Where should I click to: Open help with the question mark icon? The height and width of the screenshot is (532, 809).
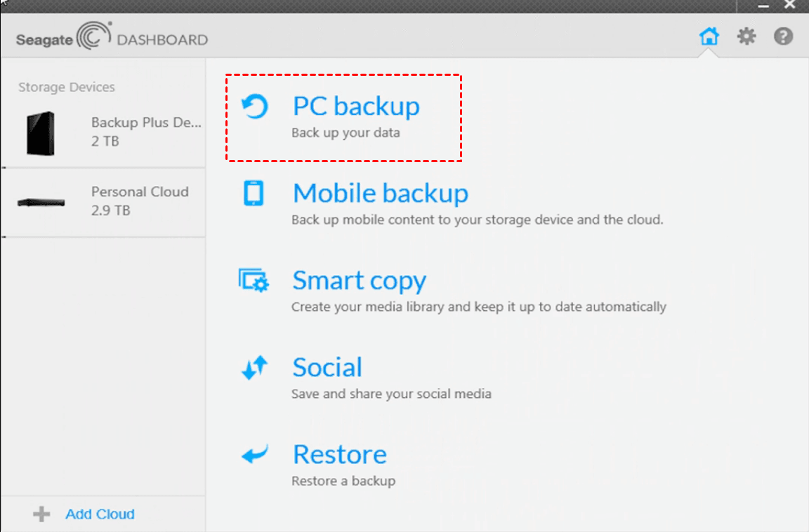[783, 36]
